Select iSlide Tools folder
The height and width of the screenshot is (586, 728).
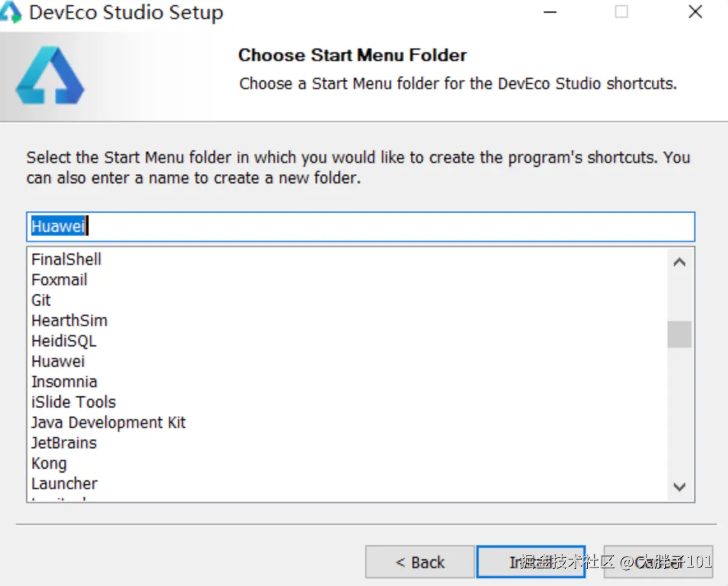tap(74, 402)
